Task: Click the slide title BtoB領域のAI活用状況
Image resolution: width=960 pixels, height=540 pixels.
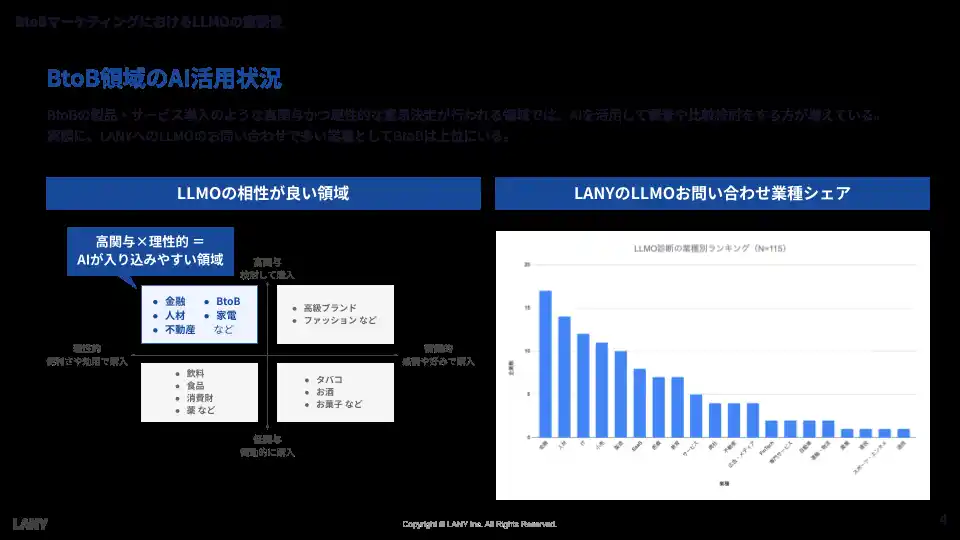Action: 164,78
